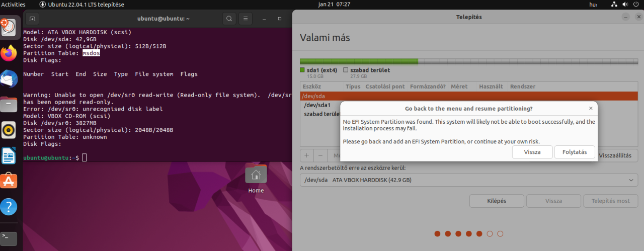This screenshot has width=644, height=251.
Task: Open Thunderbird mail from the dock
Action: pos(9,78)
